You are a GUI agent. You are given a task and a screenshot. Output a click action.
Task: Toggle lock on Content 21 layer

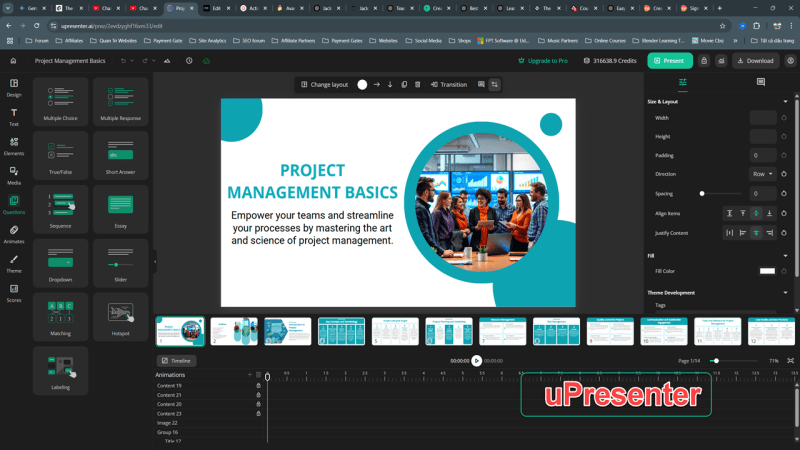(x=258, y=395)
